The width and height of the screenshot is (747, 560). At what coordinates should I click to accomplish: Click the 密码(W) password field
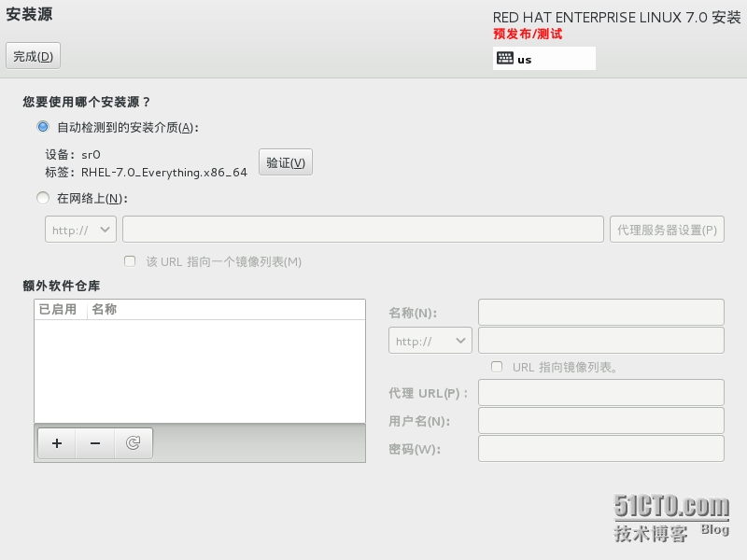click(601, 449)
